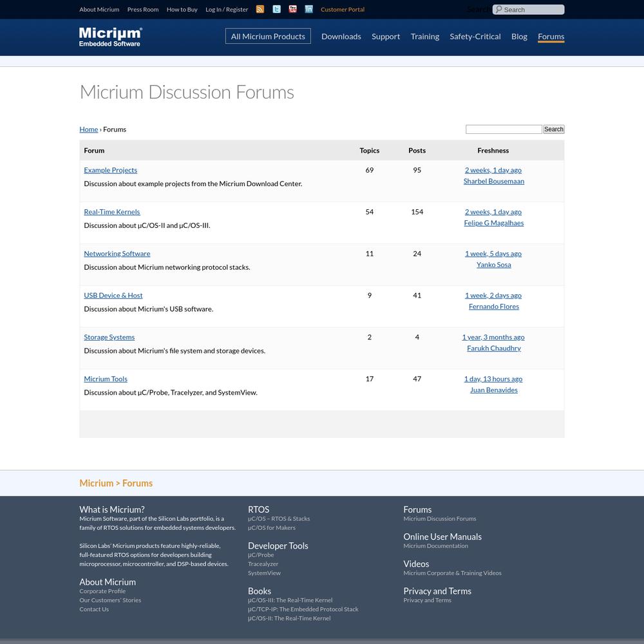Open µC/OS for Makers footer link
The width and height of the screenshot is (644, 644).
(x=272, y=528)
